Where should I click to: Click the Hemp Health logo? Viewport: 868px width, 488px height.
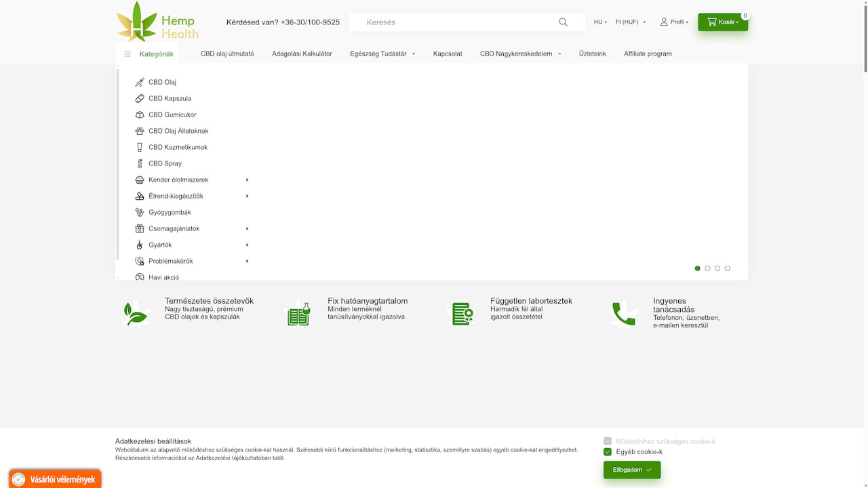[x=157, y=22]
